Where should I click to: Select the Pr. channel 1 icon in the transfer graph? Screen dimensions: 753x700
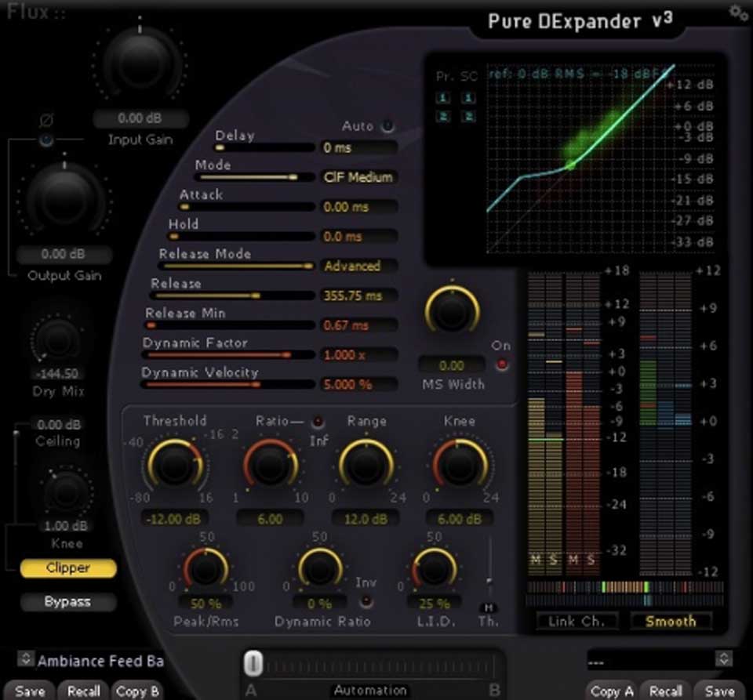pyautogui.click(x=443, y=98)
